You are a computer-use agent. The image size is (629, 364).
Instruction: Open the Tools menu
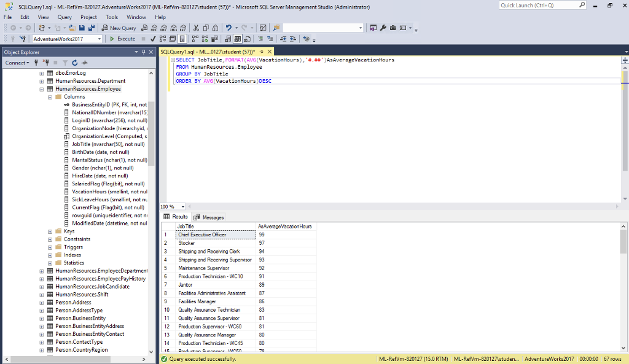(112, 17)
